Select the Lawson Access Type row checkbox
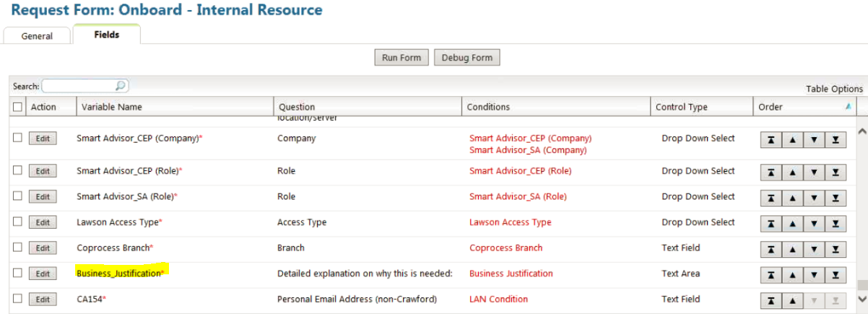The width and height of the screenshot is (868, 314). [x=17, y=222]
